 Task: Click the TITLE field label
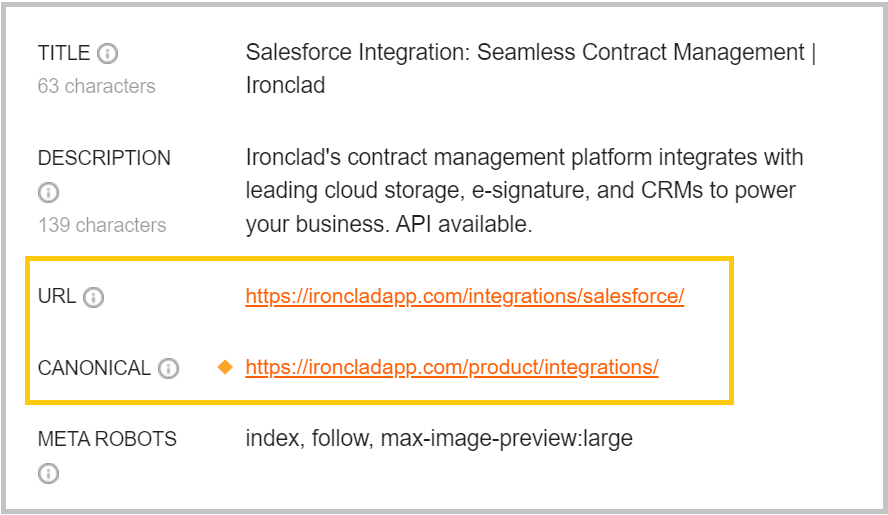63,53
